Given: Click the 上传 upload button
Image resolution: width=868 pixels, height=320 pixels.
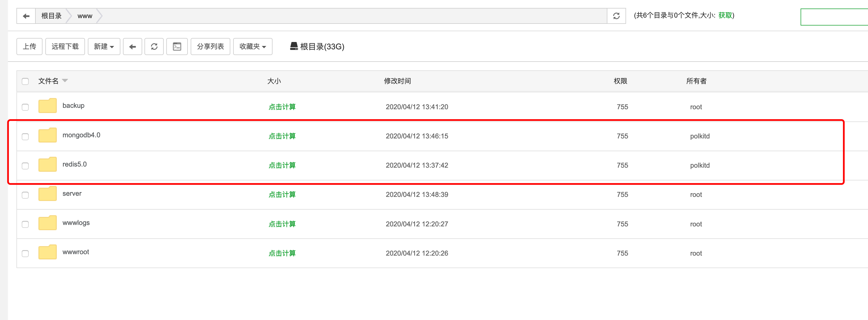Looking at the screenshot, I should (29, 47).
